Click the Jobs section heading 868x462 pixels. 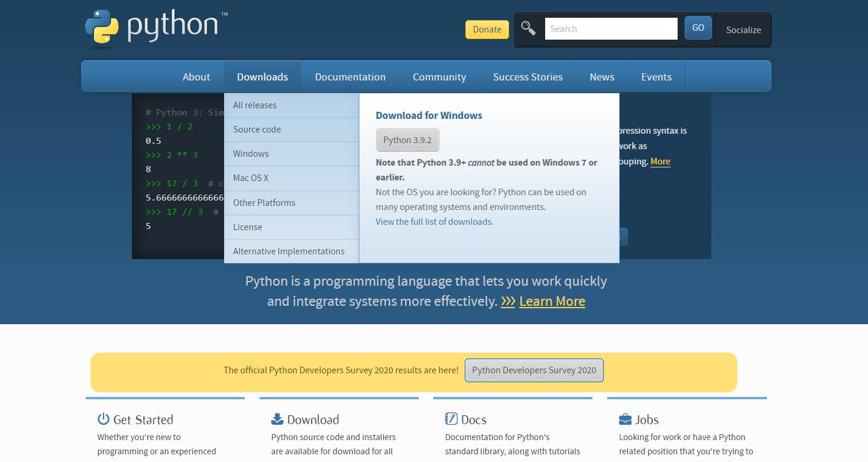point(647,419)
